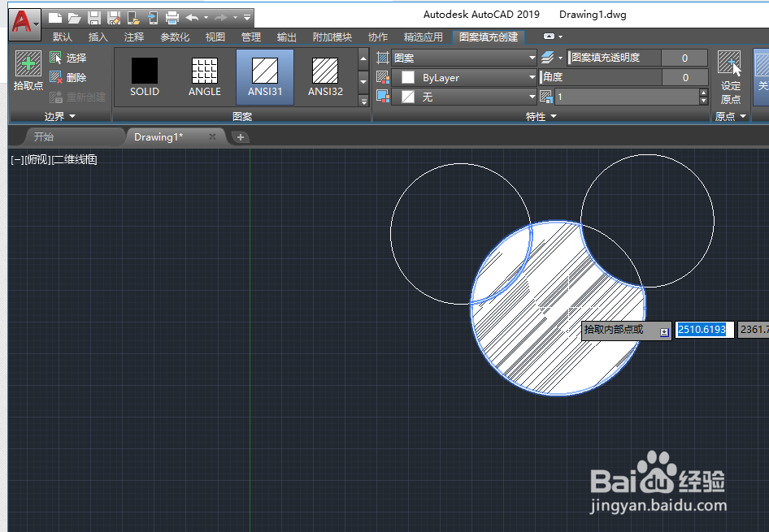Open the 注释 ribbon tab
This screenshot has height=532, width=769.
(x=134, y=37)
